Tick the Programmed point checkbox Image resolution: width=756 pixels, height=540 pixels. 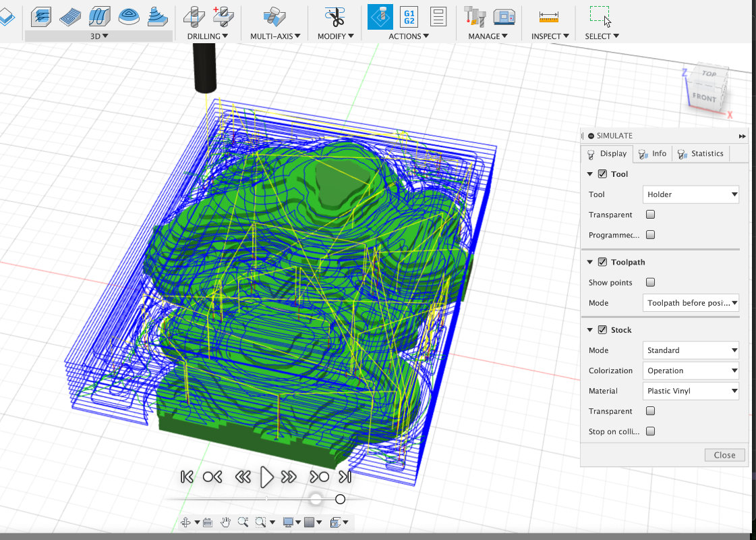[650, 234]
